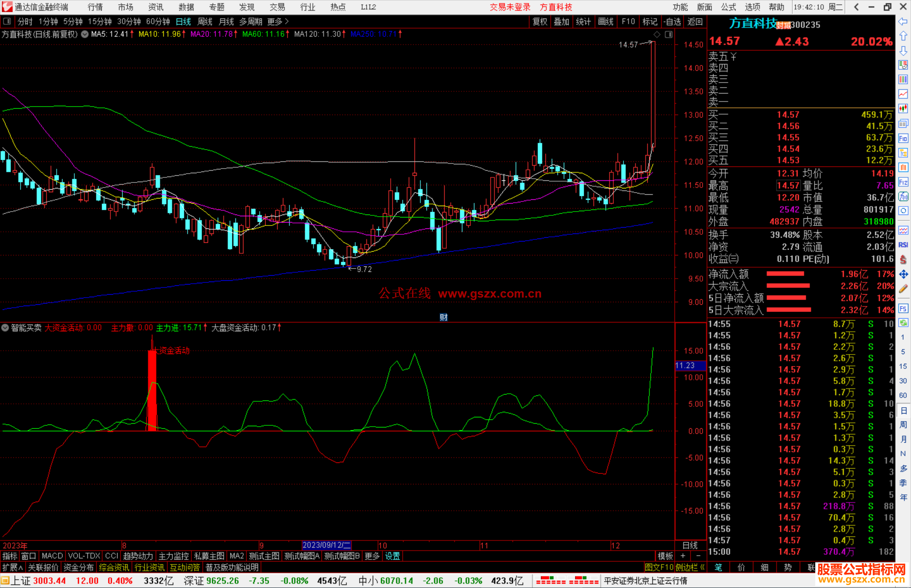Expand dropdown next to 方直科技(日线.前复权)
This screenshot has height=588, width=911.
tap(85, 35)
